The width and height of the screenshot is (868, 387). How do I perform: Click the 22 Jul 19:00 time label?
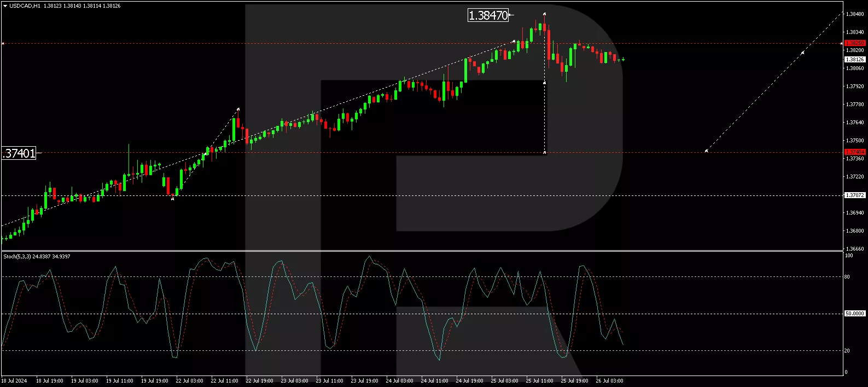(x=259, y=381)
